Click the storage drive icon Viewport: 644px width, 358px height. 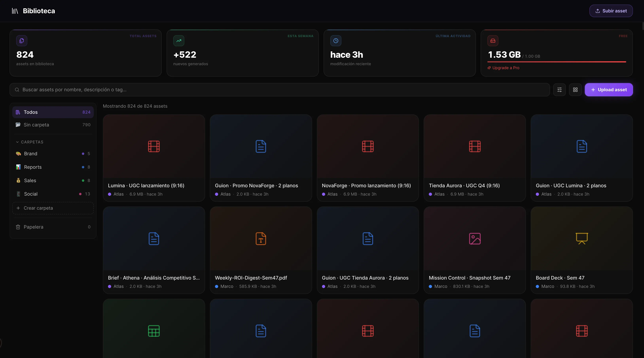[493, 41]
